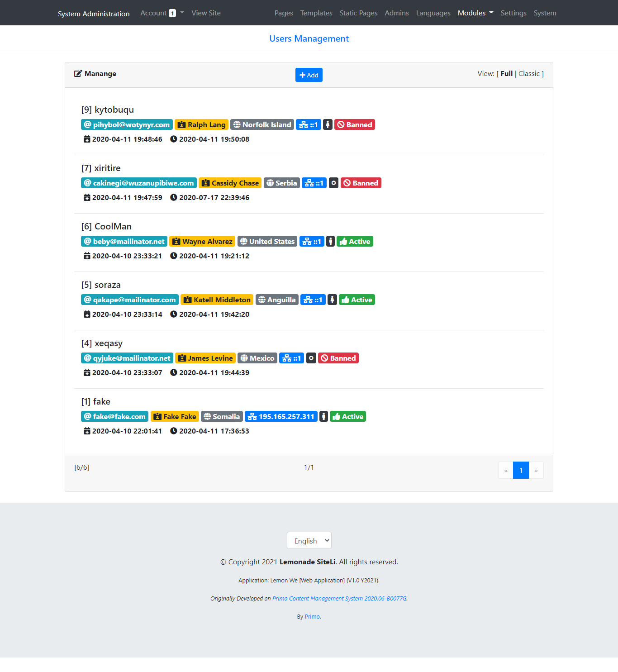618x672 pixels.
Task: Click the username [7] xiritire
Action: click(x=101, y=168)
